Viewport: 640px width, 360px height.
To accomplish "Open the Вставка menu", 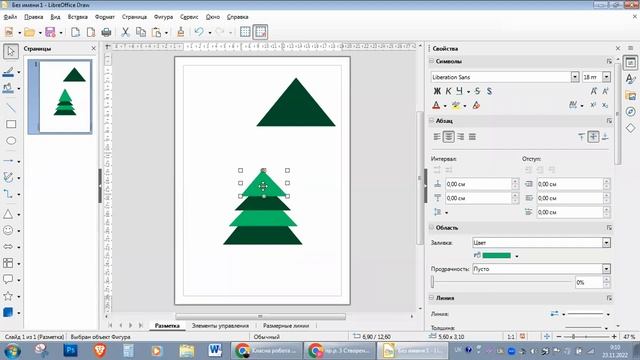I will point(78,17).
